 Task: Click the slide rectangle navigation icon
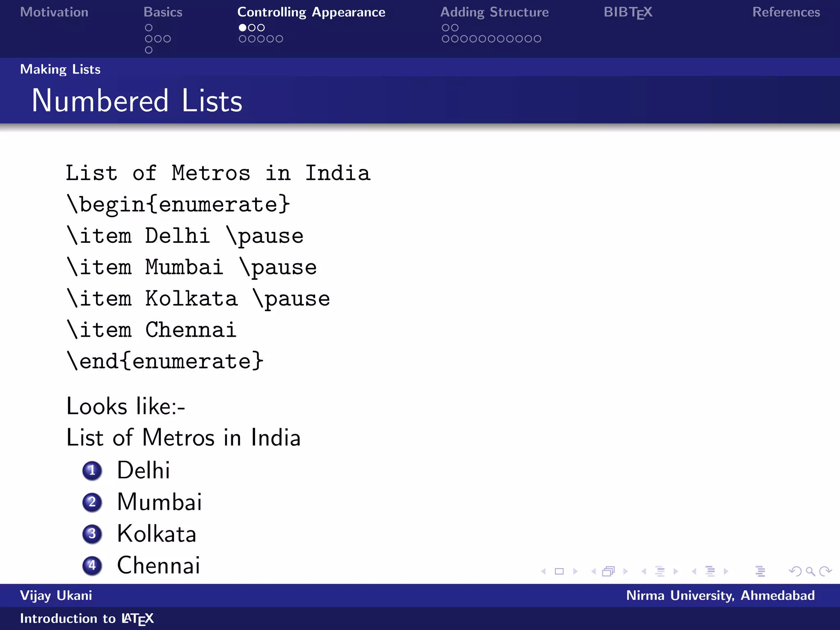point(559,571)
